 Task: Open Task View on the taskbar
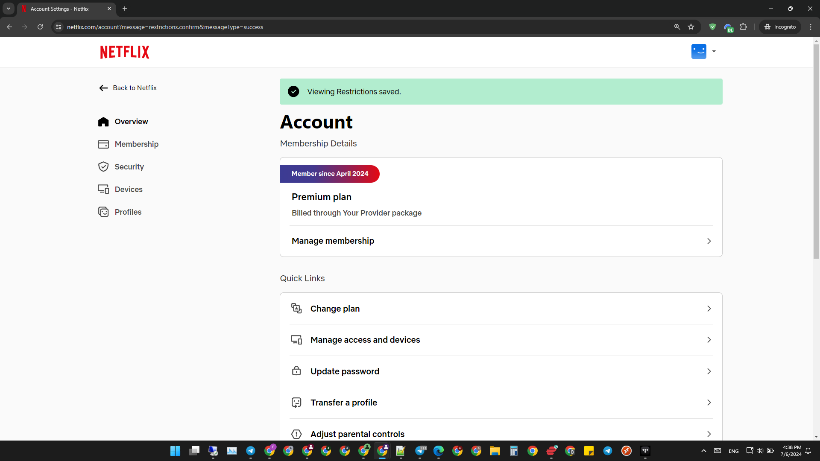pos(194,451)
